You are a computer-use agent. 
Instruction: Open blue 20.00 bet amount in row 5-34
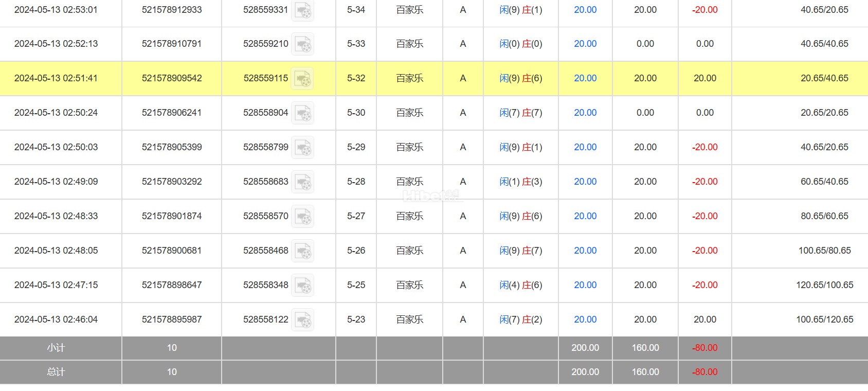[585, 10]
